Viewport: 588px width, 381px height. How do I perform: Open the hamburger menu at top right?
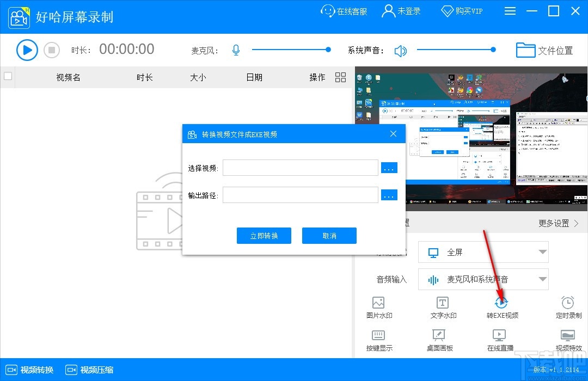(x=510, y=11)
